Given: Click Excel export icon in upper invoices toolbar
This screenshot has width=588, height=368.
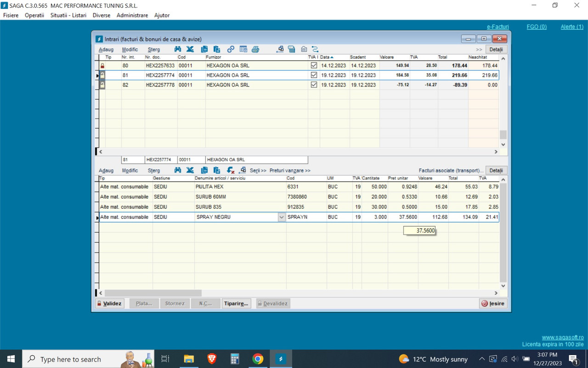Looking at the screenshot, I should pyautogui.click(x=190, y=49).
